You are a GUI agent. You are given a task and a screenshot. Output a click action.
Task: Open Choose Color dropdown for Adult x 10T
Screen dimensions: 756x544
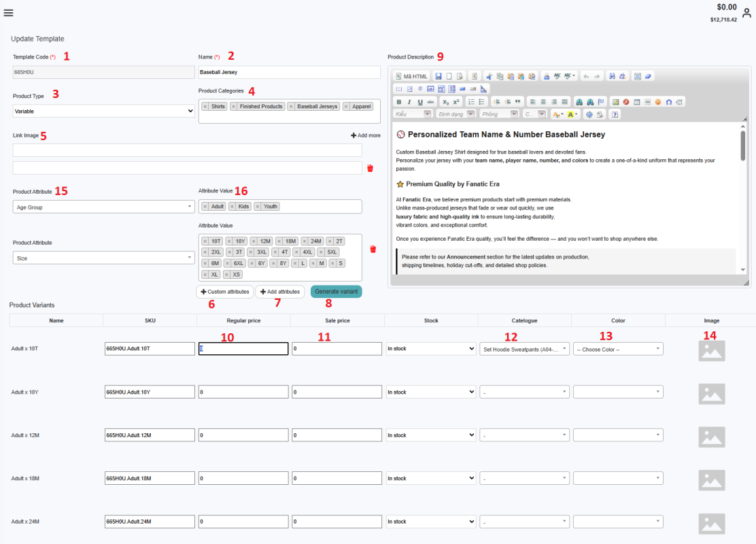click(618, 349)
